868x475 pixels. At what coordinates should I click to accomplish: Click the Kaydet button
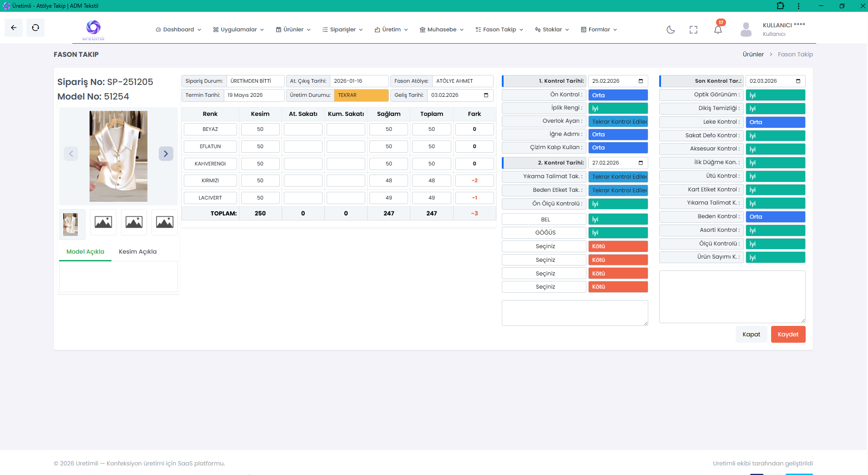point(788,335)
